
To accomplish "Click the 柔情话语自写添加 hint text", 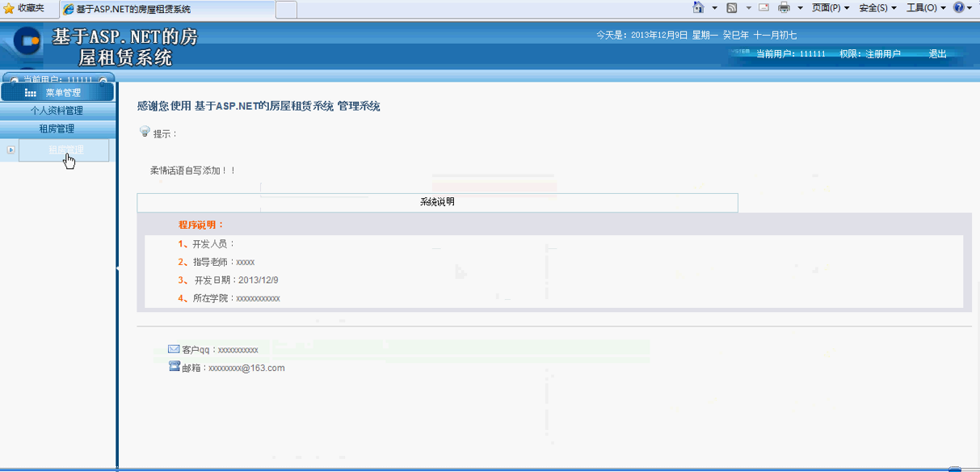I will tap(192, 171).
